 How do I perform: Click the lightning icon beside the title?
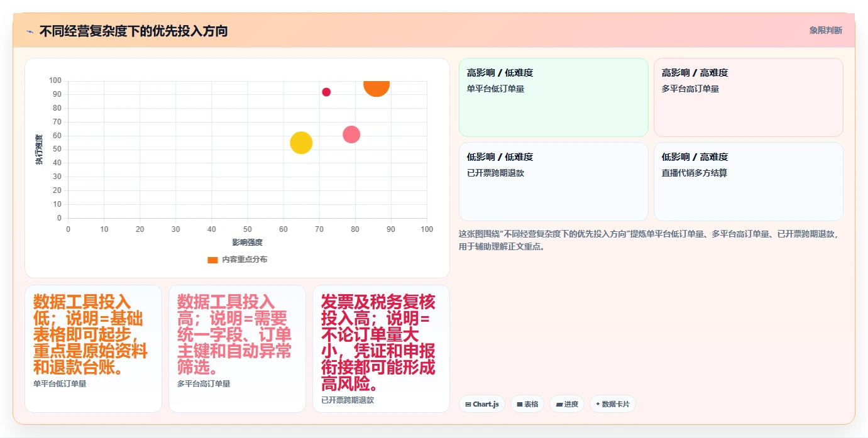coord(30,31)
